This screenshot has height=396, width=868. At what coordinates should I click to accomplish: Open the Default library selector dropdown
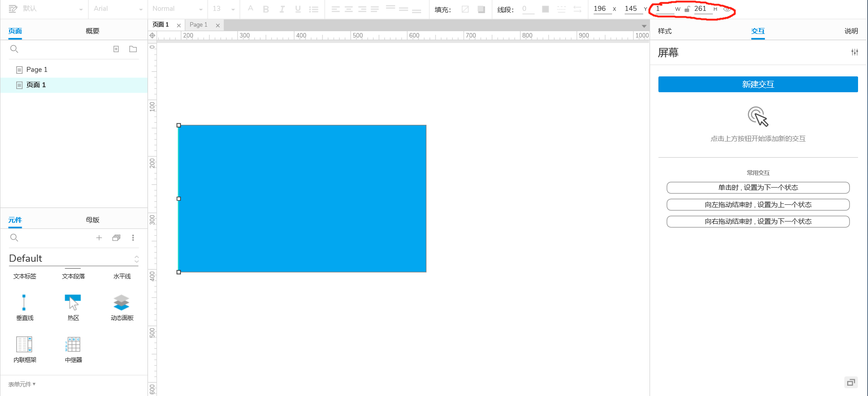click(74, 259)
